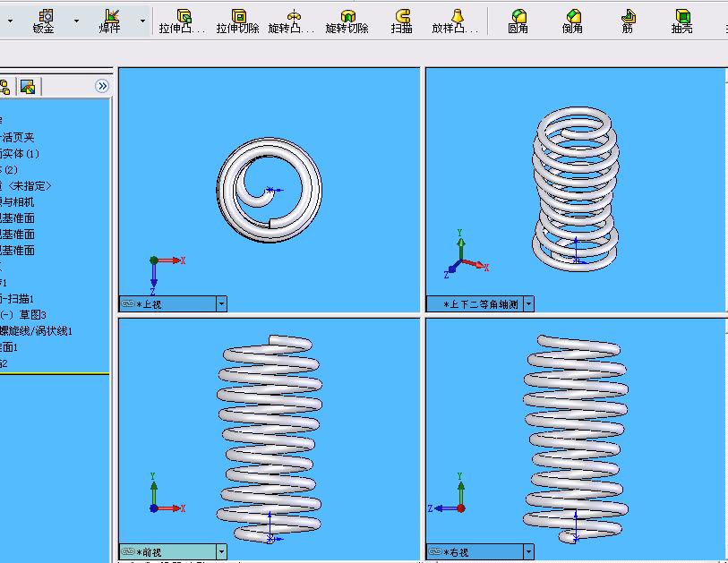Open the display manager tab icon
The width and height of the screenshot is (728, 563).
(28, 87)
